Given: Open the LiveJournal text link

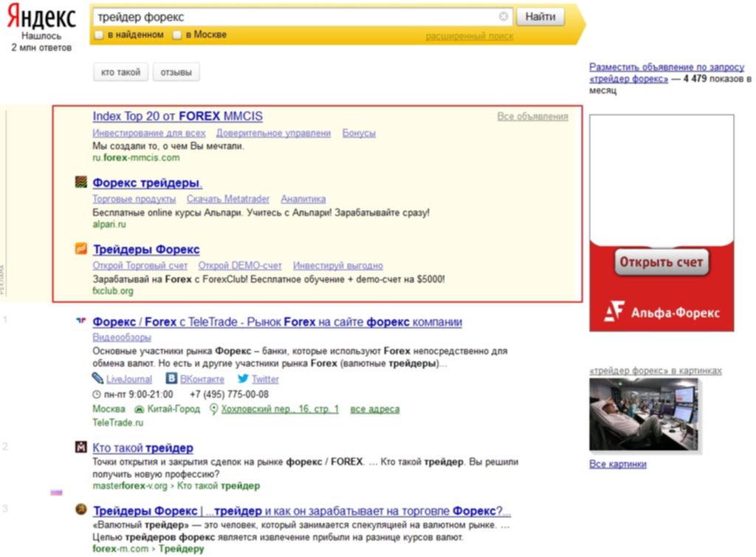Looking at the screenshot, I should click(128, 380).
